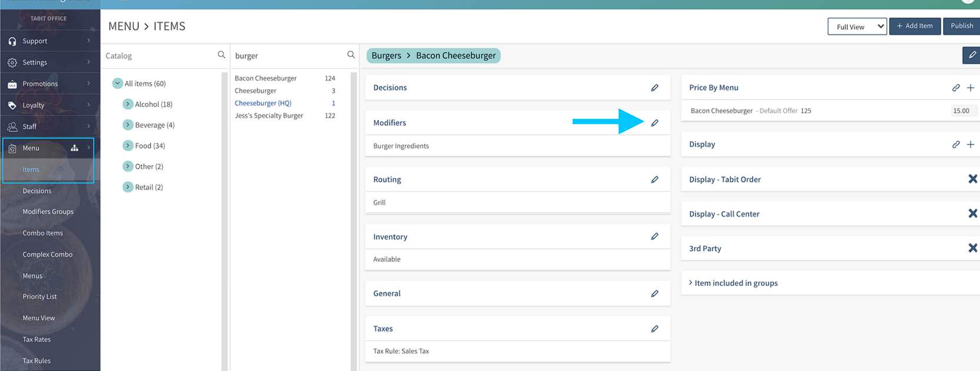Screen dimensions: 980x371
Task: Remove the Display - Tabit Order section
Action: pos(972,179)
